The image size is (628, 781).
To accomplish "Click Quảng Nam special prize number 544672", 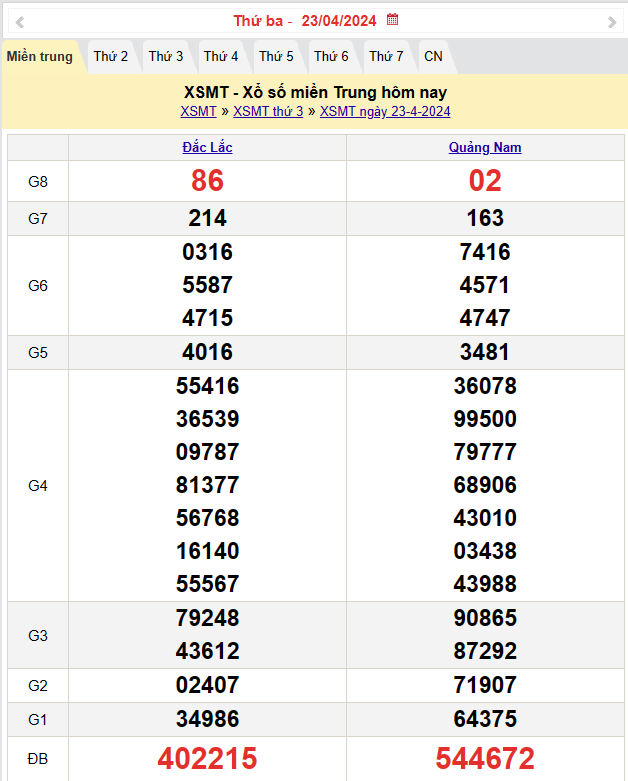I will [485, 759].
